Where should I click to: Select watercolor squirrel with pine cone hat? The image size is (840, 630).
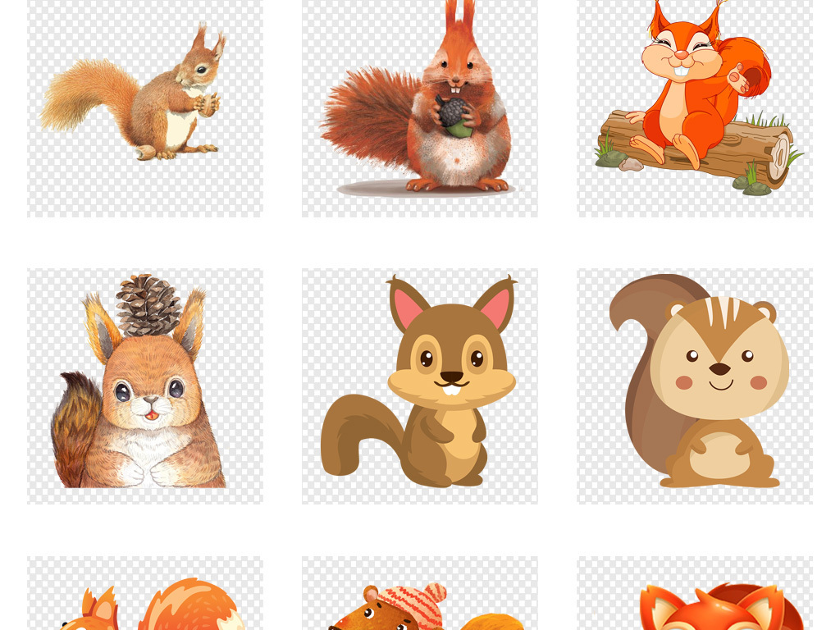coord(145,386)
